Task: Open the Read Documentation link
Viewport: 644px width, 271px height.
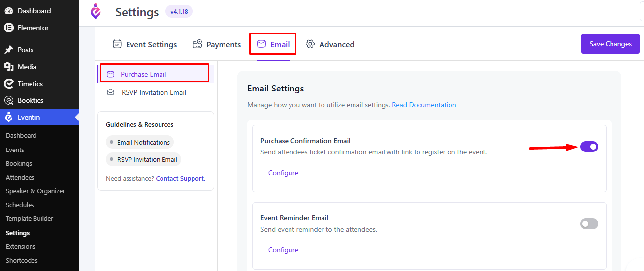Action: (424, 105)
